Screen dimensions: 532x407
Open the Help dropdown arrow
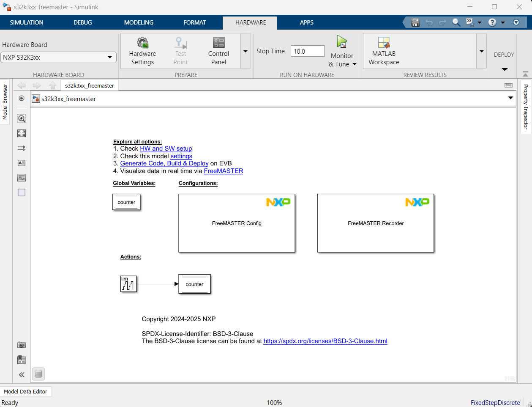(503, 22)
